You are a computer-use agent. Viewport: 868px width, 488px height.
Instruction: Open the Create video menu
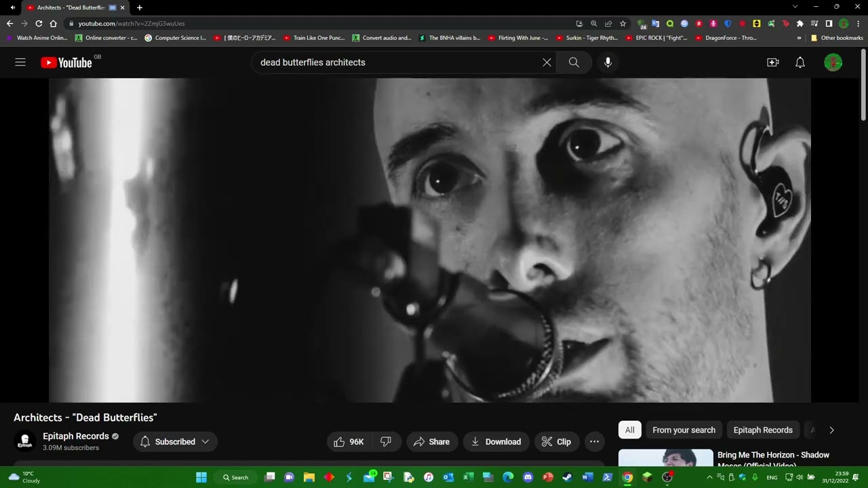click(x=772, y=62)
